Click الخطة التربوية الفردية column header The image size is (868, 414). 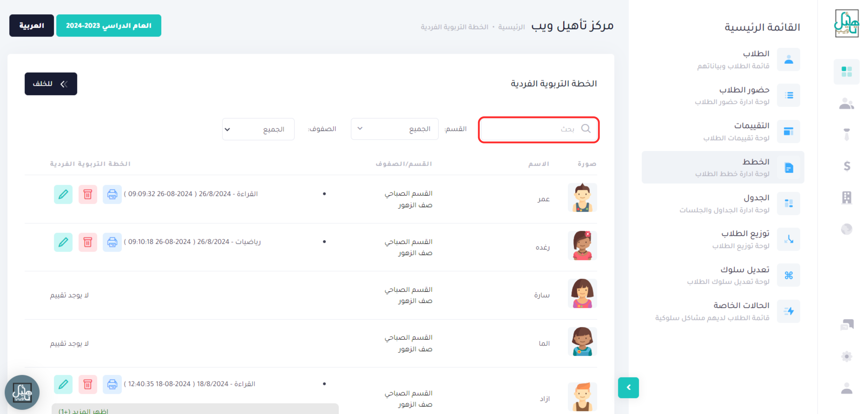[90, 164]
